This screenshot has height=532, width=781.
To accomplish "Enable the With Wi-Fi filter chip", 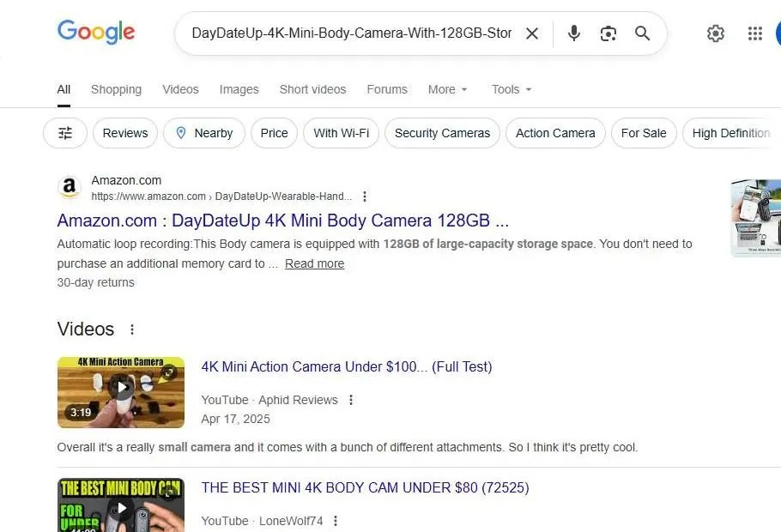I will (341, 133).
